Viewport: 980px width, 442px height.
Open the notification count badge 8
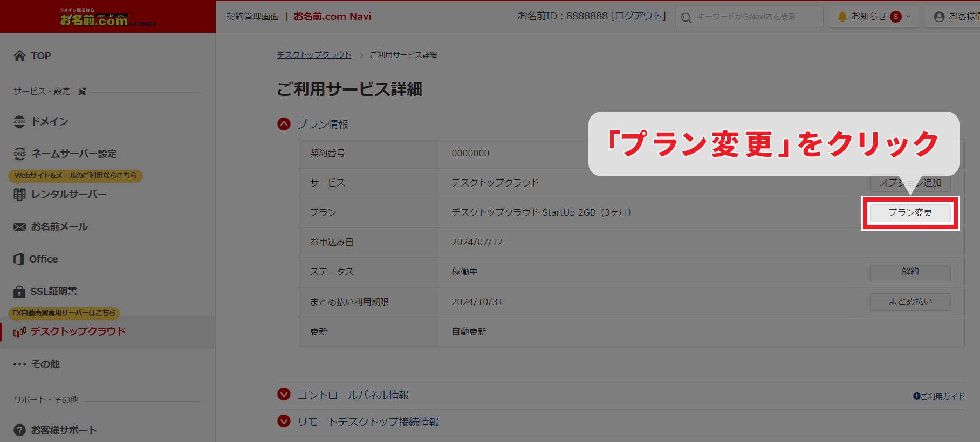896,17
